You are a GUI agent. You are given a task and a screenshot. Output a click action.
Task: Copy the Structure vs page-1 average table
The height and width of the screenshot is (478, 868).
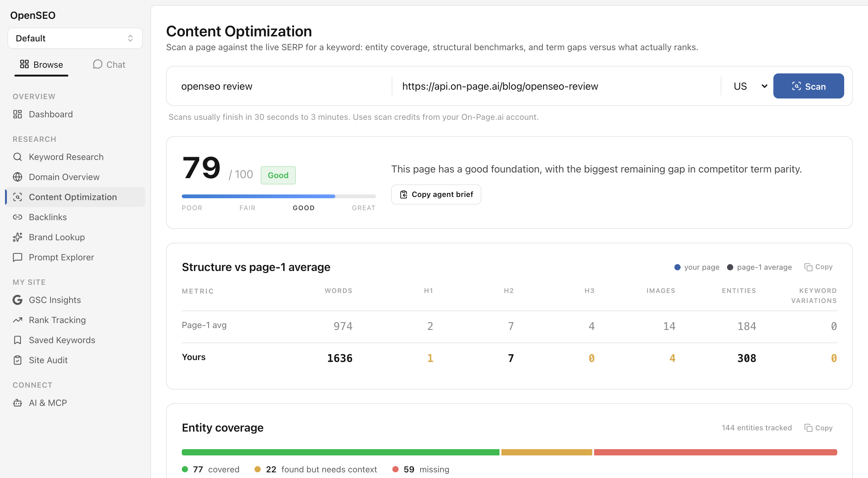tap(818, 267)
